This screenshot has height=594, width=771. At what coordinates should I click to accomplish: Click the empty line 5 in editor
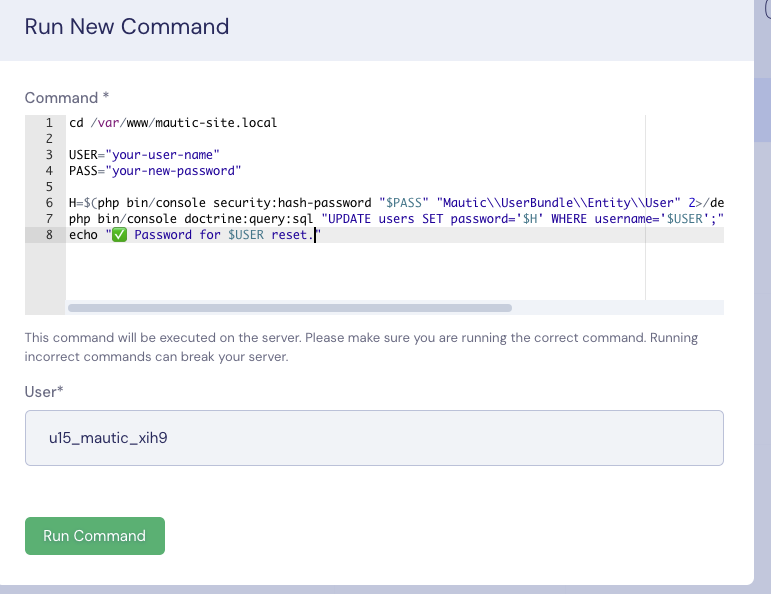pos(355,187)
